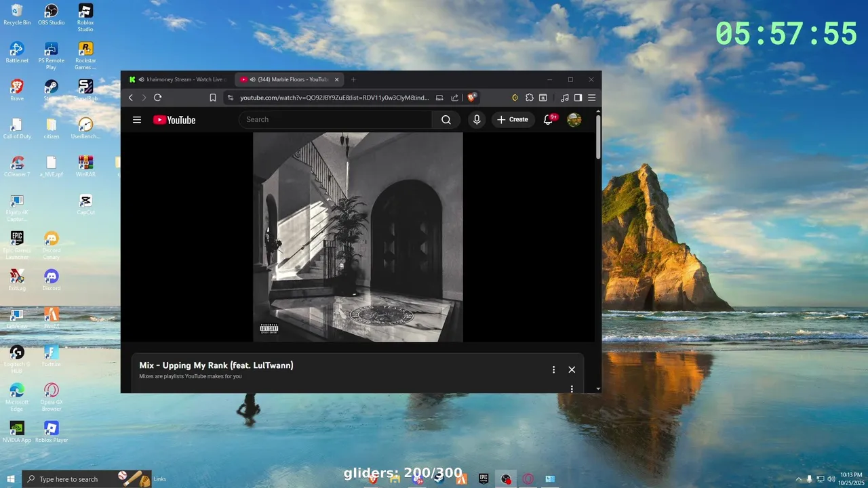Launch Roblox Studio desktop shortcut
Screen dimensions: 868x488
click(x=85, y=18)
